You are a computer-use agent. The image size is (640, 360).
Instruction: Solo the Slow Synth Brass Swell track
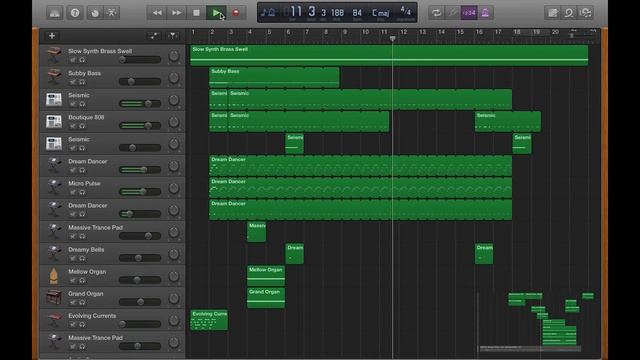pos(82,60)
